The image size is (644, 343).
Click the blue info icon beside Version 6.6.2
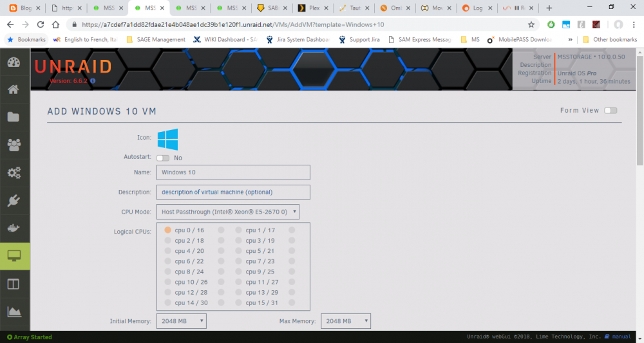click(x=93, y=81)
